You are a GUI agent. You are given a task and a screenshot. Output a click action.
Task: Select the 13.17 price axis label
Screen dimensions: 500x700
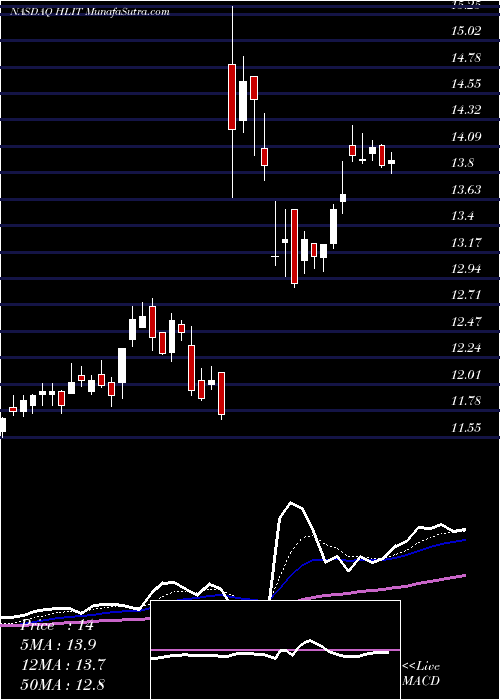[x=467, y=243]
